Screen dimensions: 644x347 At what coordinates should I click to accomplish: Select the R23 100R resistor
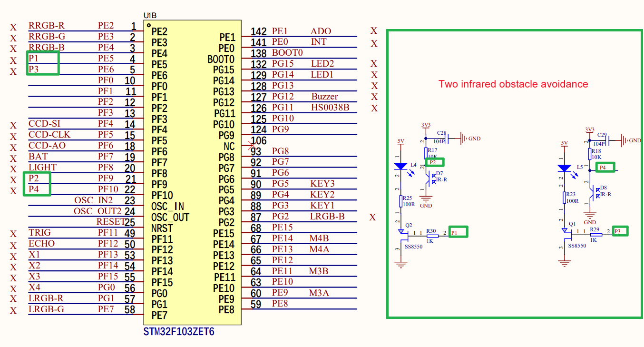click(x=565, y=198)
